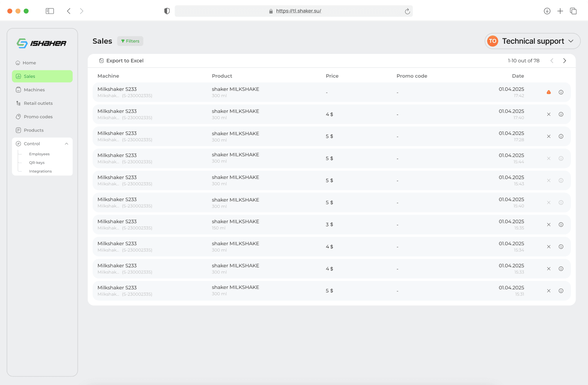This screenshot has width=588, height=385.
Task: Go to Machines in sidebar
Action: coord(30,90)
